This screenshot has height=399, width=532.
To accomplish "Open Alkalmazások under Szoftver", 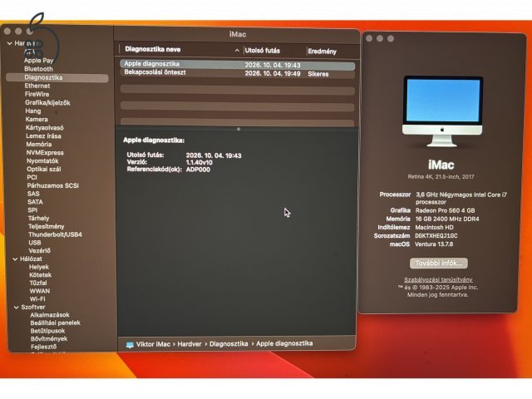I will [x=50, y=315].
